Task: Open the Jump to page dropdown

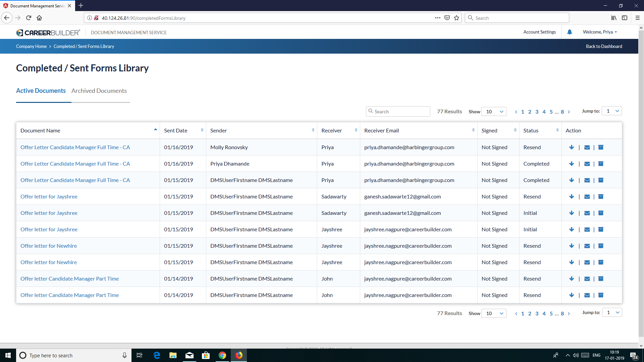Action: pos(612,111)
